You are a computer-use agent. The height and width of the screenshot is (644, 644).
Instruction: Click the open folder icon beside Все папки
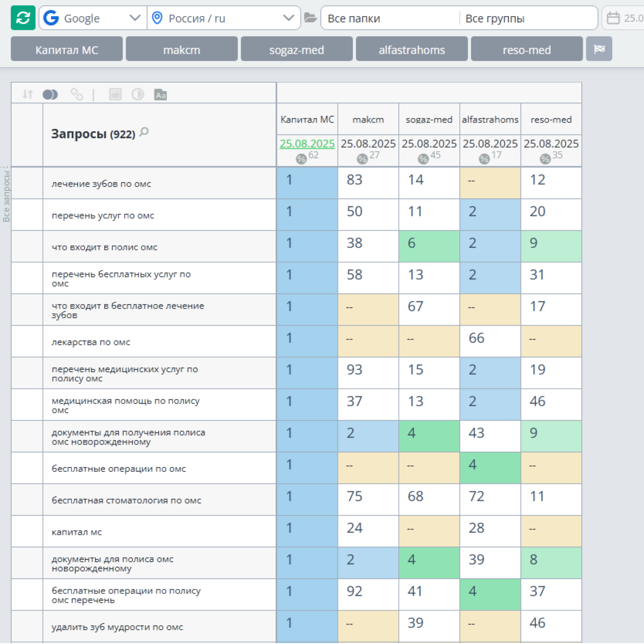coord(310,18)
